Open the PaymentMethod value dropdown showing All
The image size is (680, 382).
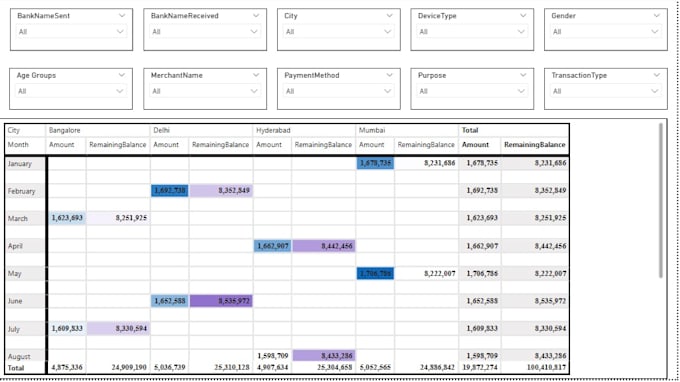[x=338, y=91]
